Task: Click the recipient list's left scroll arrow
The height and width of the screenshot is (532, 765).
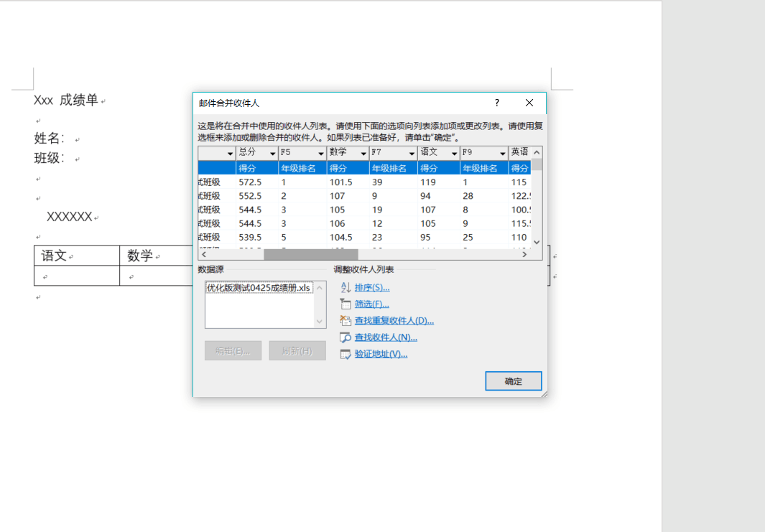Action: pos(203,254)
